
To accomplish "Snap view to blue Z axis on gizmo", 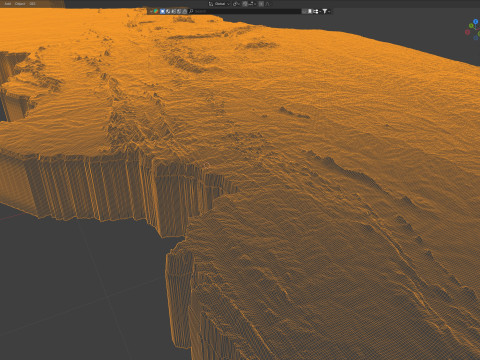I will (476, 22).
